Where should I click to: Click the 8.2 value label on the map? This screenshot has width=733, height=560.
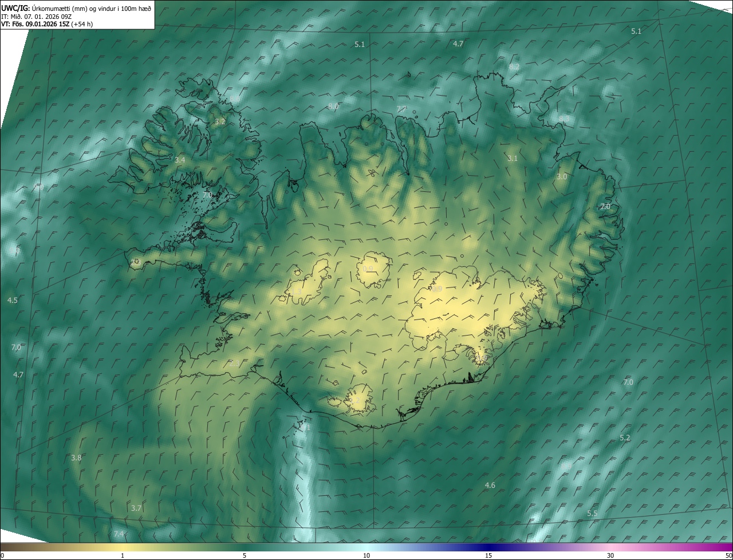click(x=514, y=66)
